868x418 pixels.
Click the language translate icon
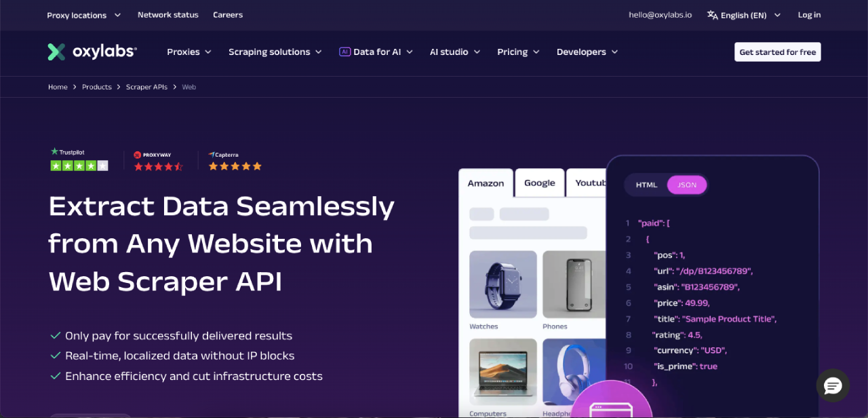(x=712, y=15)
